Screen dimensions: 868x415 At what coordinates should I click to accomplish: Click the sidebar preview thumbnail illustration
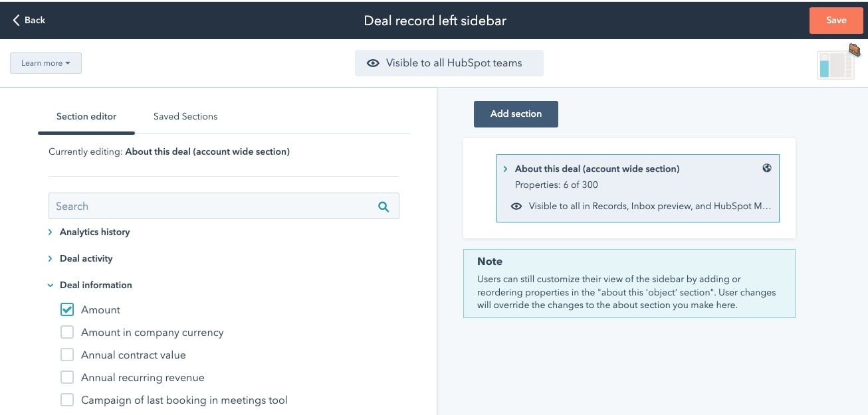click(836, 63)
